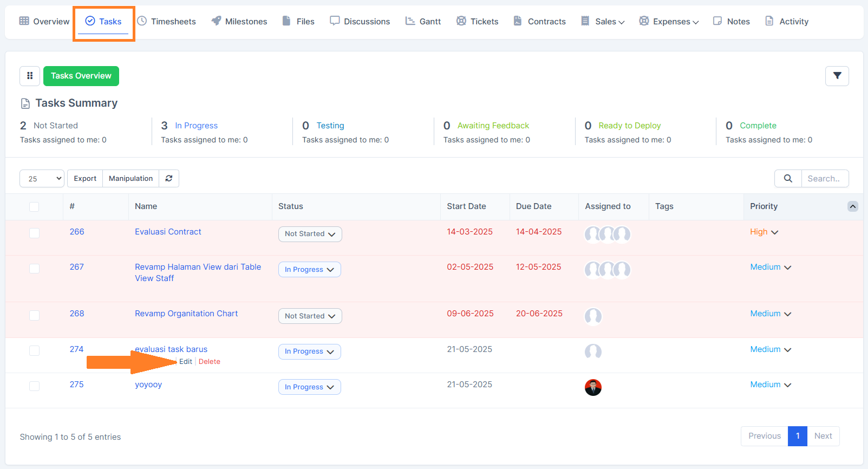This screenshot has height=469, width=868.
Task: Click the assignee avatar for task 268
Action: [593, 316]
